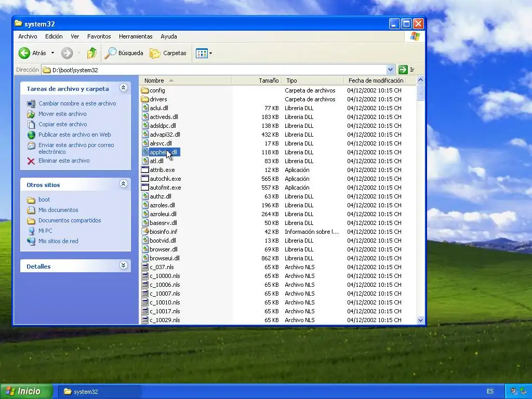Viewport: 532px width, 399px height.
Task: Click the first system tray icon
Action: (513, 391)
